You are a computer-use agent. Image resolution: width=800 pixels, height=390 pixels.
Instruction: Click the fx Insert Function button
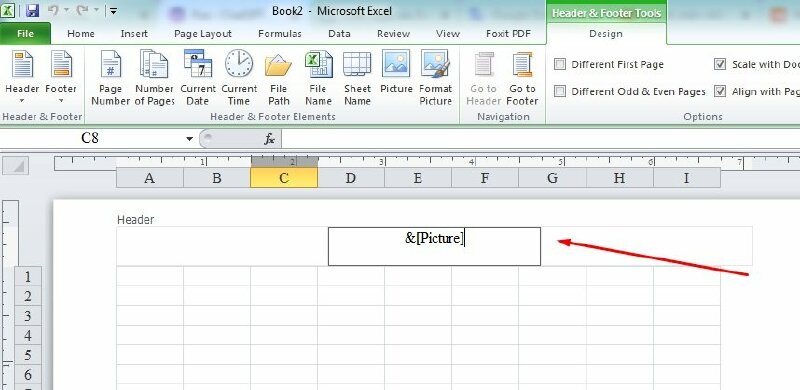pos(269,138)
